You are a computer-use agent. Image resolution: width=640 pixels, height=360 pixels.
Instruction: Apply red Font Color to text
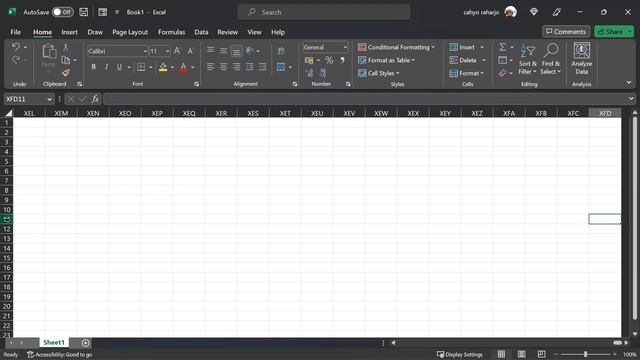[183, 67]
